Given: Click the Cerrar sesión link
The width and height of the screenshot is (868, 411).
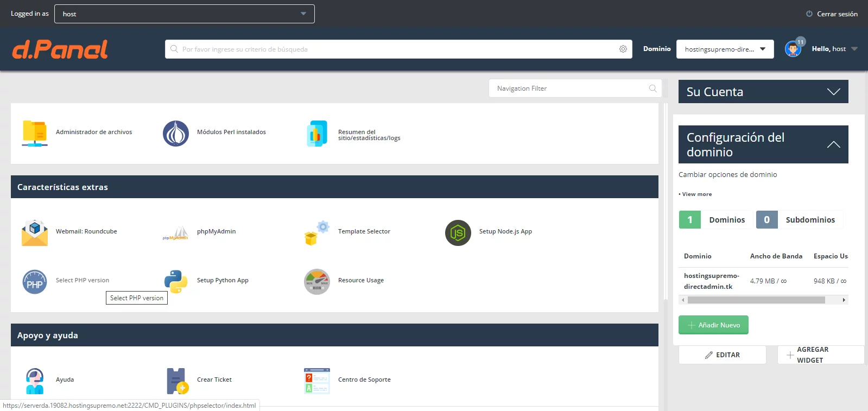Looking at the screenshot, I should coord(832,14).
